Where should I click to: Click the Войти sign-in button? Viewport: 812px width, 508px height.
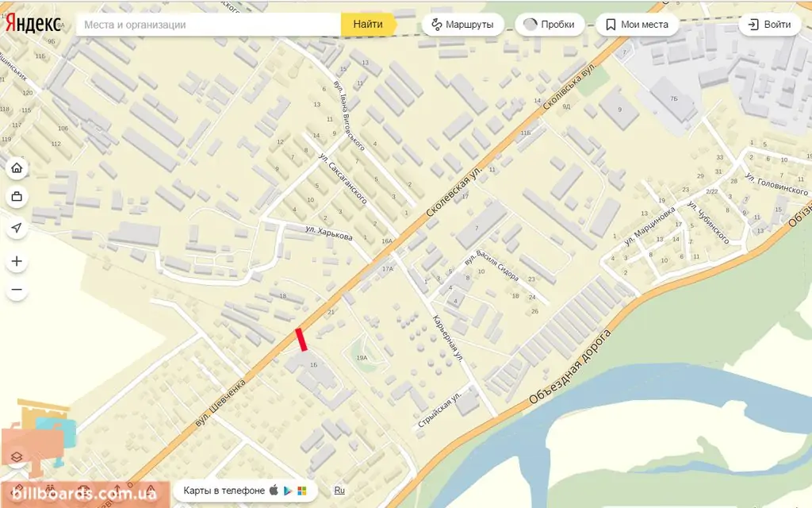tap(769, 25)
